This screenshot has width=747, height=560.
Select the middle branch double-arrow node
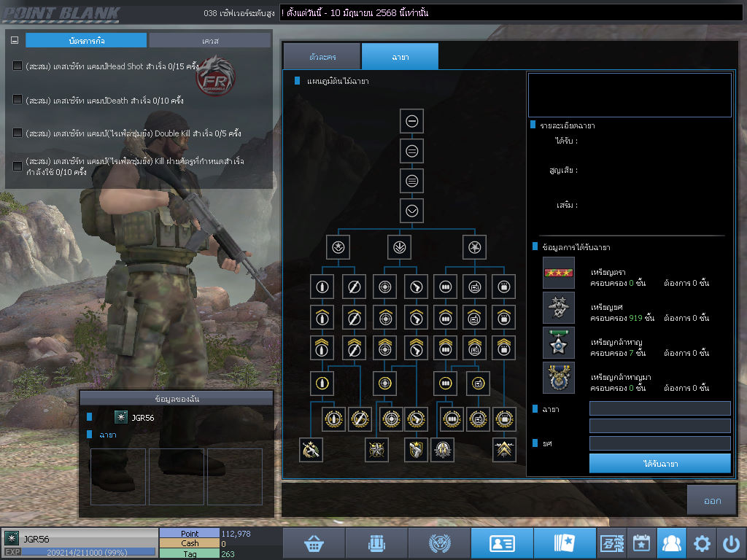(x=399, y=247)
